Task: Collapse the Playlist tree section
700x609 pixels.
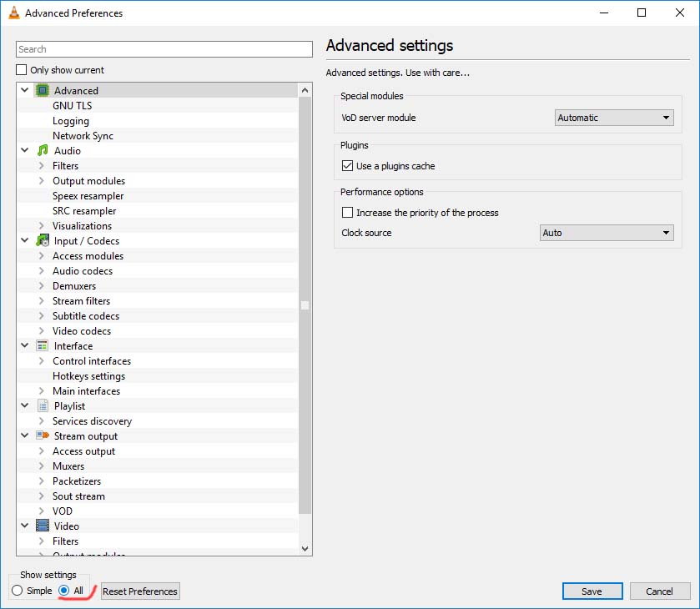Action: [x=25, y=405]
